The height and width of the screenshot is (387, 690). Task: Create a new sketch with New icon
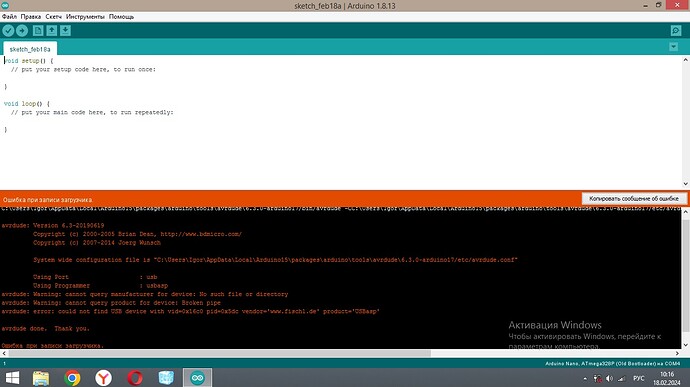tap(38, 30)
